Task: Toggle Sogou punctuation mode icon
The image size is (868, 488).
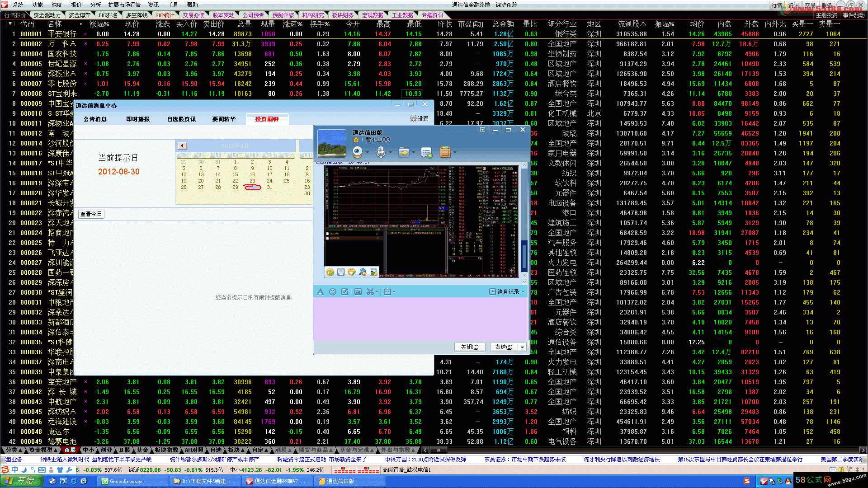Action: click(x=33, y=469)
